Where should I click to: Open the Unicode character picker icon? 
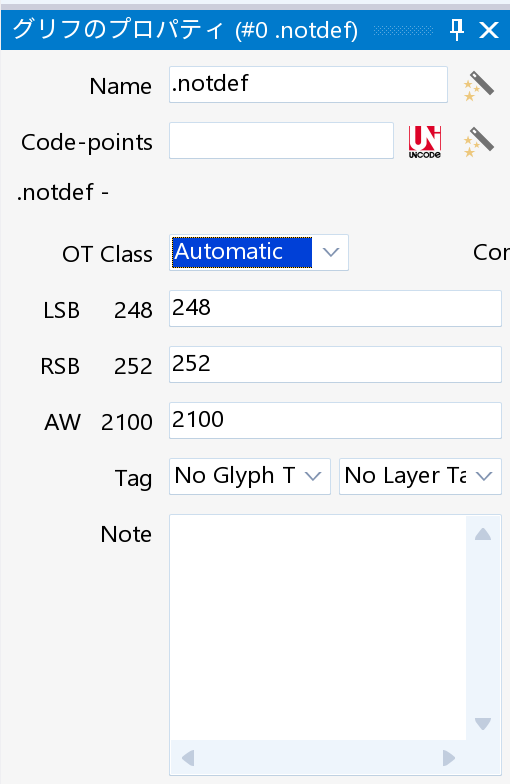pyautogui.click(x=424, y=142)
